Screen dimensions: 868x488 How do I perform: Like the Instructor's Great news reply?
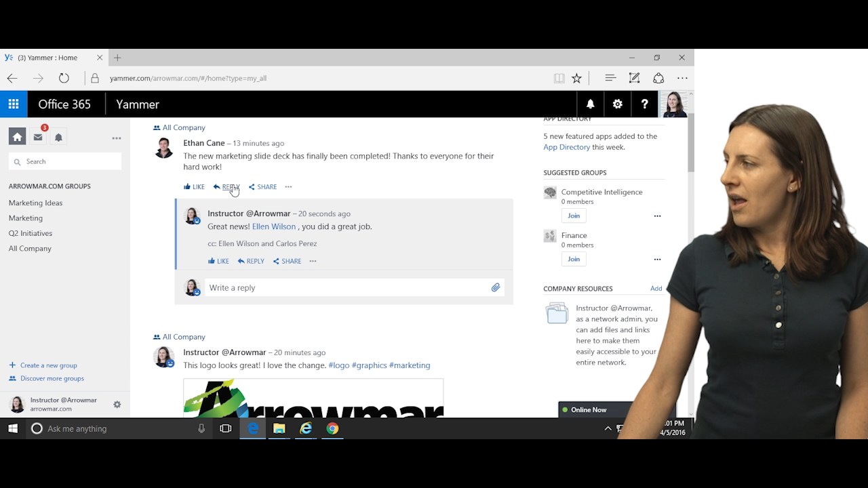point(218,261)
